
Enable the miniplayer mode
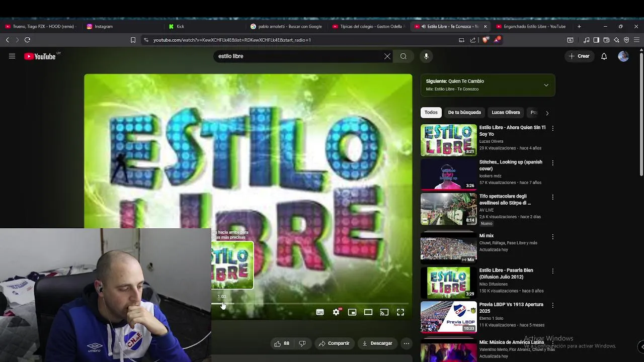(352, 312)
